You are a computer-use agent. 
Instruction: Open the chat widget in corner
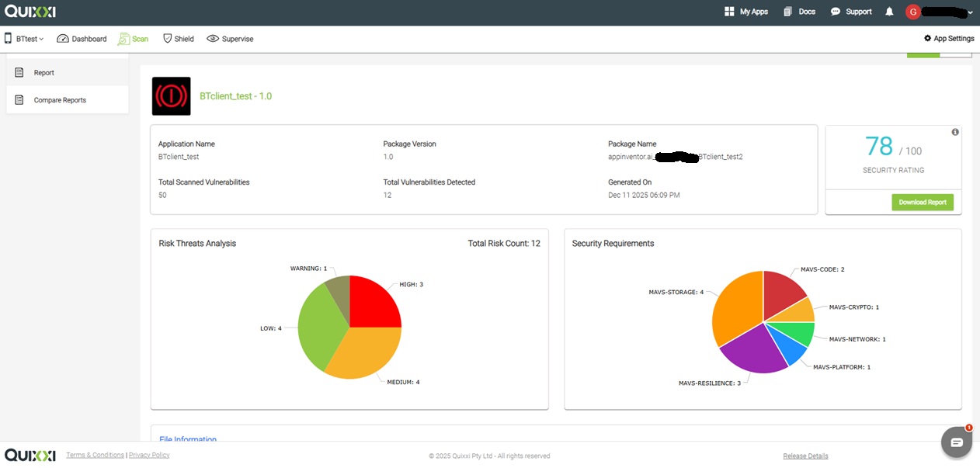point(957,442)
